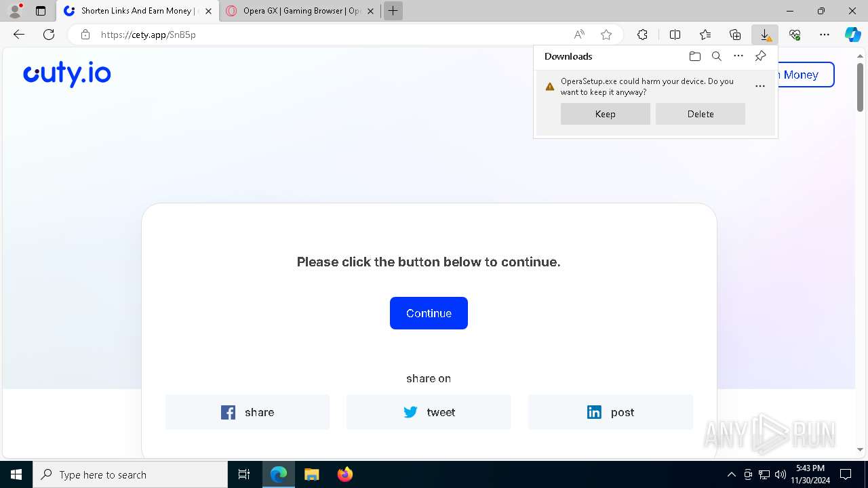Image resolution: width=868 pixels, height=488 pixels.
Task: Open Edge Settings and more menu
Action: (x=825, y=35)
